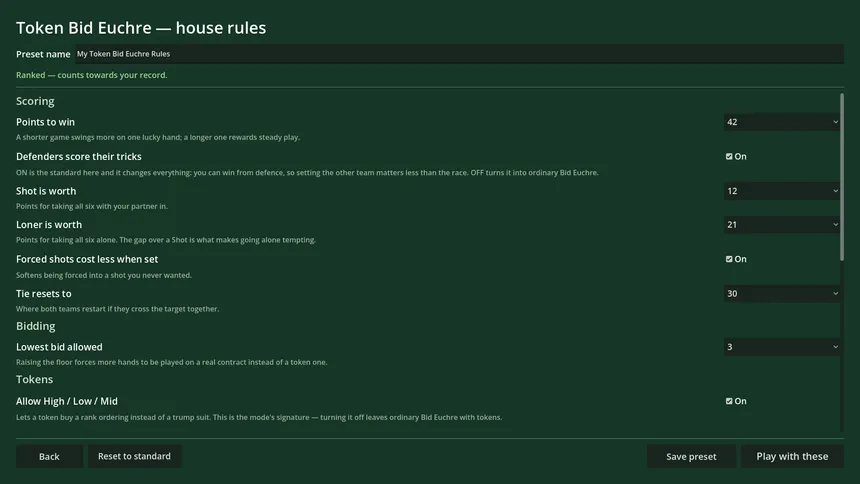860x484 pixels.
Task: Expand the Lowest bid allowed dropdown
Action: tap(782, 347)
